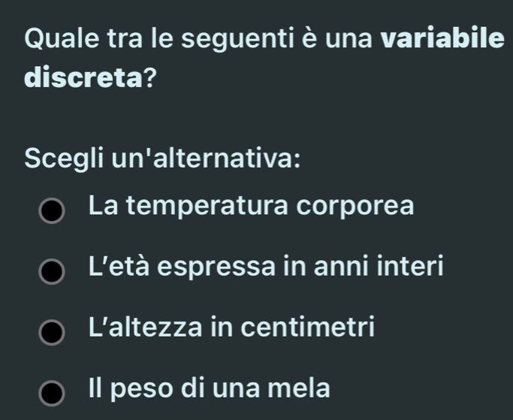Choose the radio button for "L'età espressa in anni interi"

[52, 271]
